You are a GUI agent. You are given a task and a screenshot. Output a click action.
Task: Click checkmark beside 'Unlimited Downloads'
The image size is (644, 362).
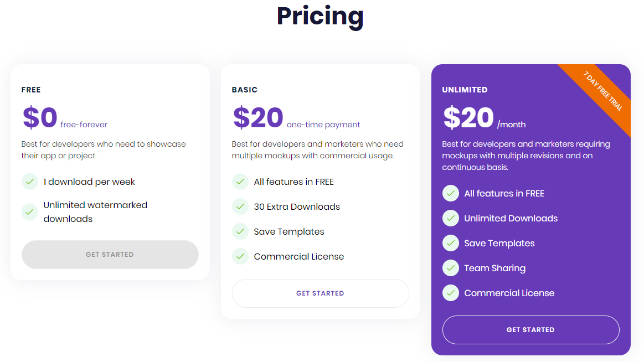(x=451, y=218)
